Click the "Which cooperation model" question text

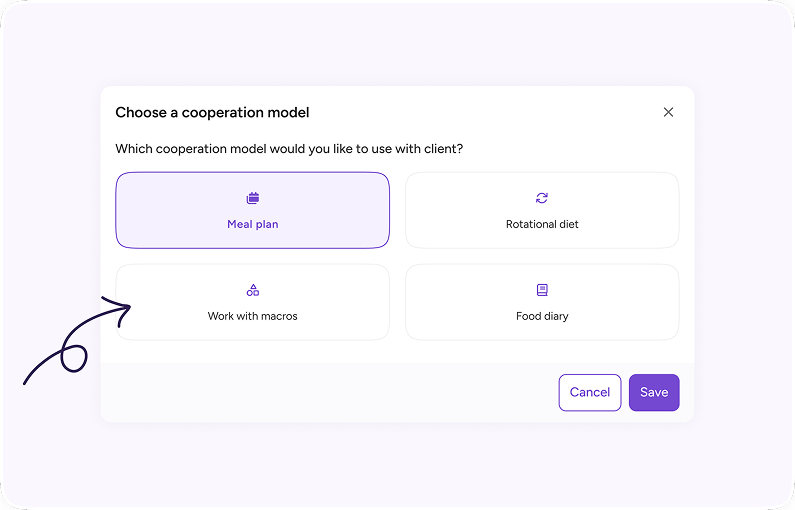[289, 149]
